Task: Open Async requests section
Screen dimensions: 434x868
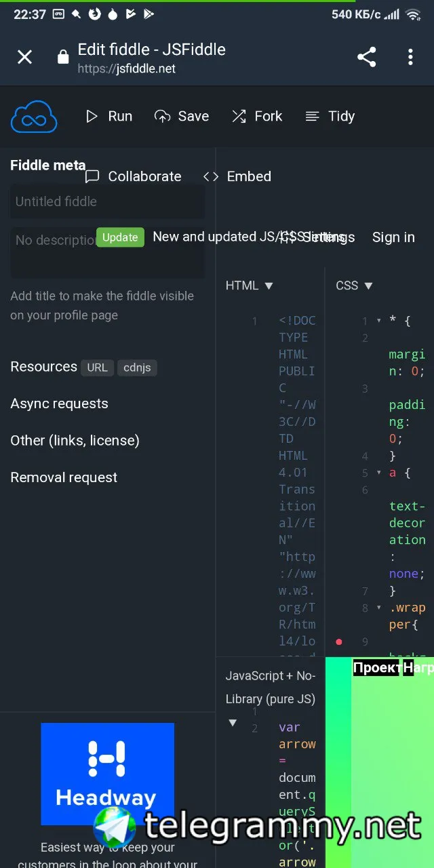Action: (x=60, y=403)
